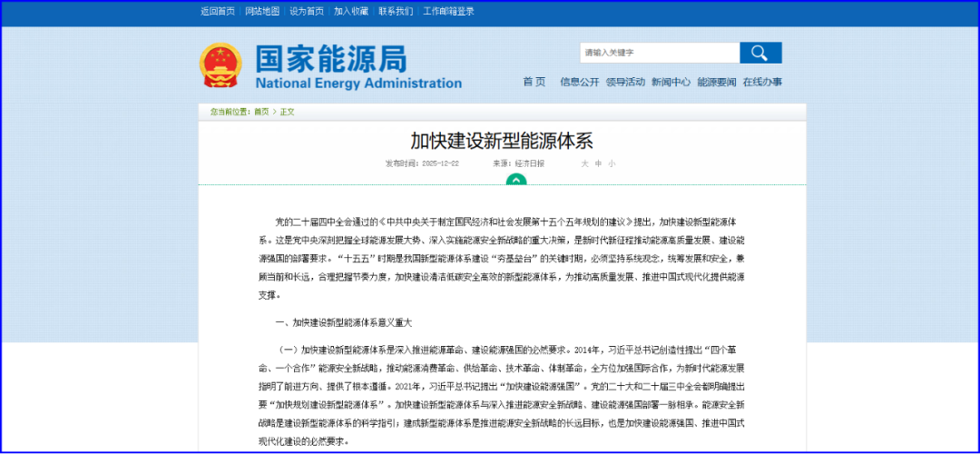Viewport: 980px width, 454px height.
Task: Set font size to small (小)
Action: pos(612,163)
